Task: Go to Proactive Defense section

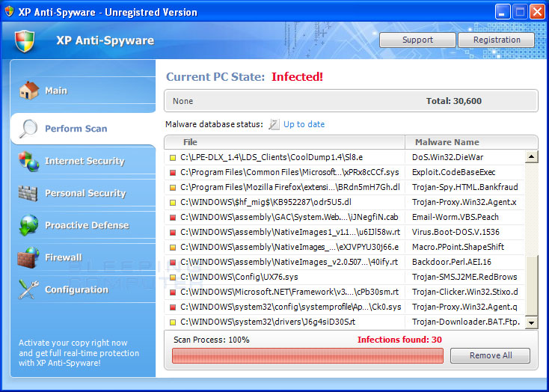Action: pos(87,225)
